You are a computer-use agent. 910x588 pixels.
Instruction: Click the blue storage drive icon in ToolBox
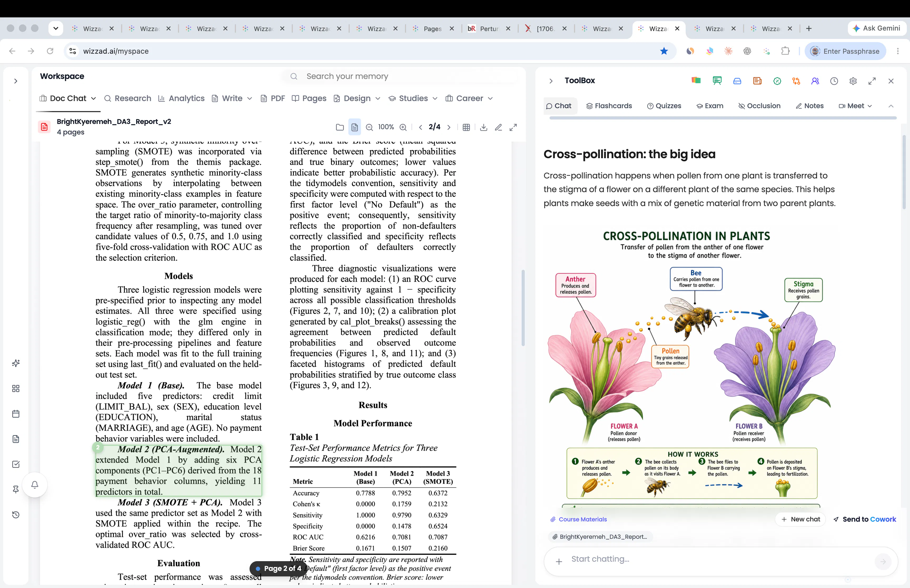(x=737, y=81)
